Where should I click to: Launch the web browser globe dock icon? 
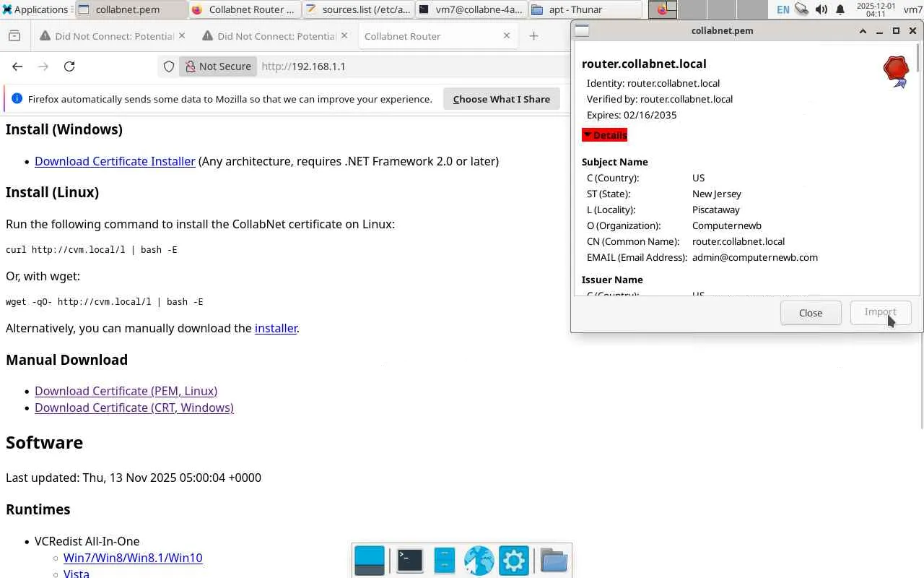(479, 561)
